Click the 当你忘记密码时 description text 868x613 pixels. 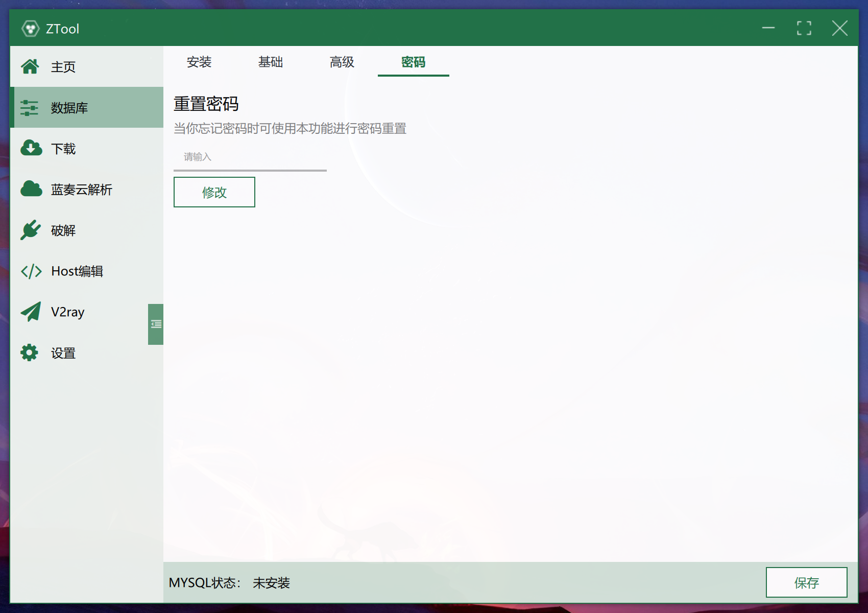[290, 128]
